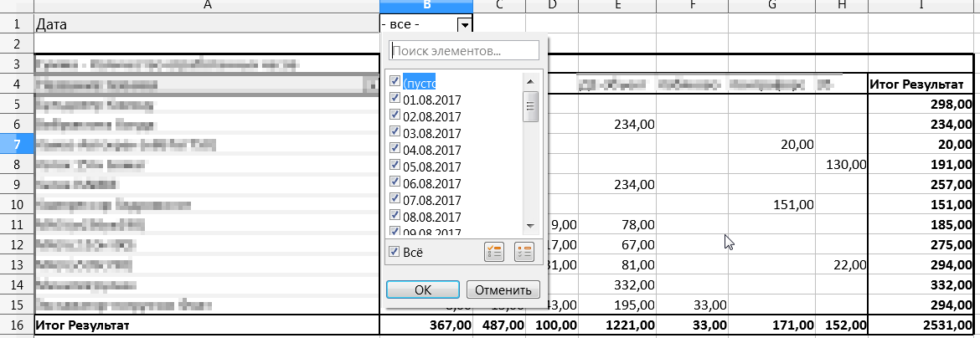
Task: Select the Дата cell in row 1
Action: point(207,24)
